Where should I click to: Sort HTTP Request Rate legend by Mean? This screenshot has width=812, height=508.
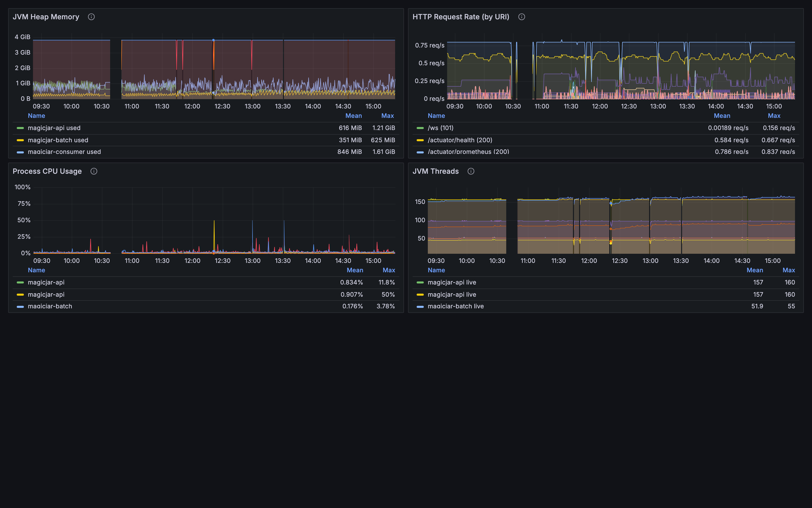pyautogui.click(x=722, y=116)
